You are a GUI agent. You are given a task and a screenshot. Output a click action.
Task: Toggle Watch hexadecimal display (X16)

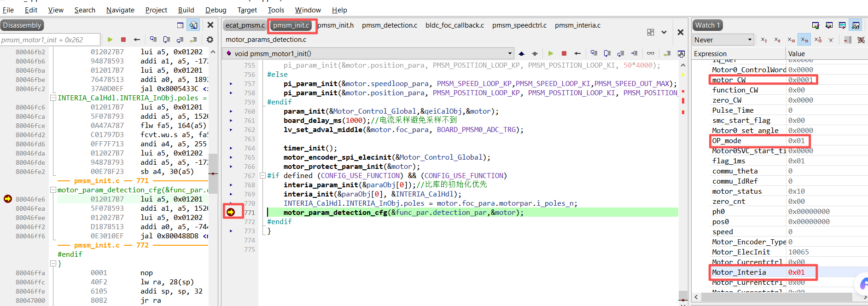click(804, 40)
